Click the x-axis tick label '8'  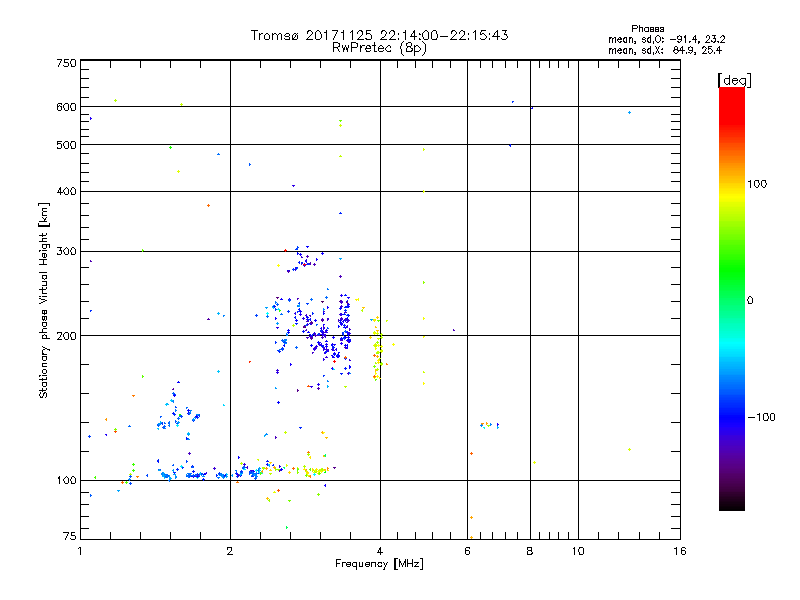coord(530,551)
